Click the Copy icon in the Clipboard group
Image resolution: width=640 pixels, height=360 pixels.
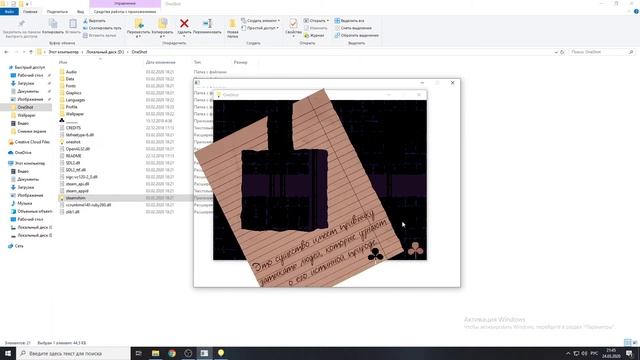pos(53,24)
